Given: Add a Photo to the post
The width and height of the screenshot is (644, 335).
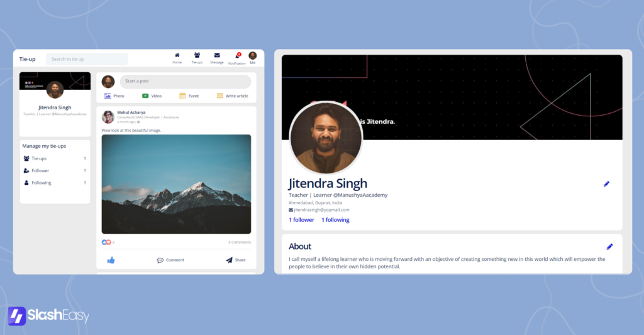Looking at the screenshot, I should 114,96.
